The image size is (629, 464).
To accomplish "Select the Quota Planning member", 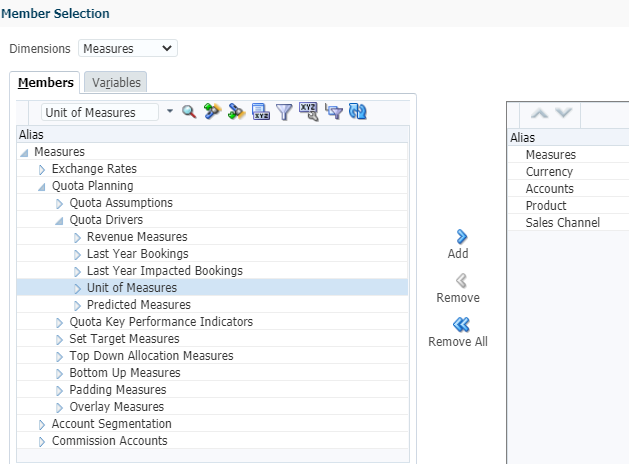I will [93, 186].
